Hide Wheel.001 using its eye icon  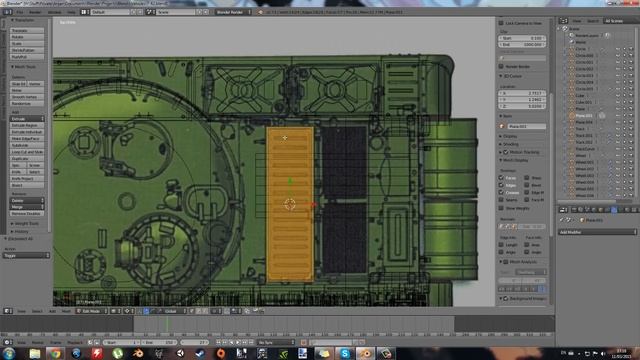[x=618, y=162]
